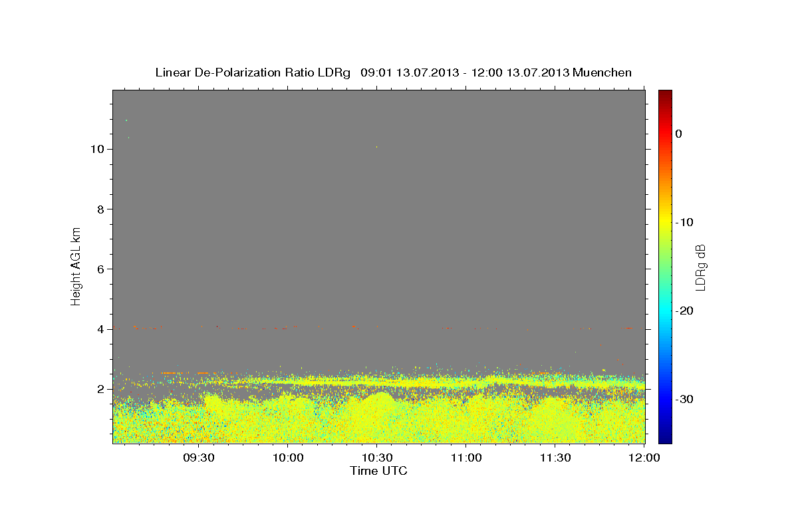
Task: Click the 'LDRg dB' colorbar label
Action: click(700, 267)
